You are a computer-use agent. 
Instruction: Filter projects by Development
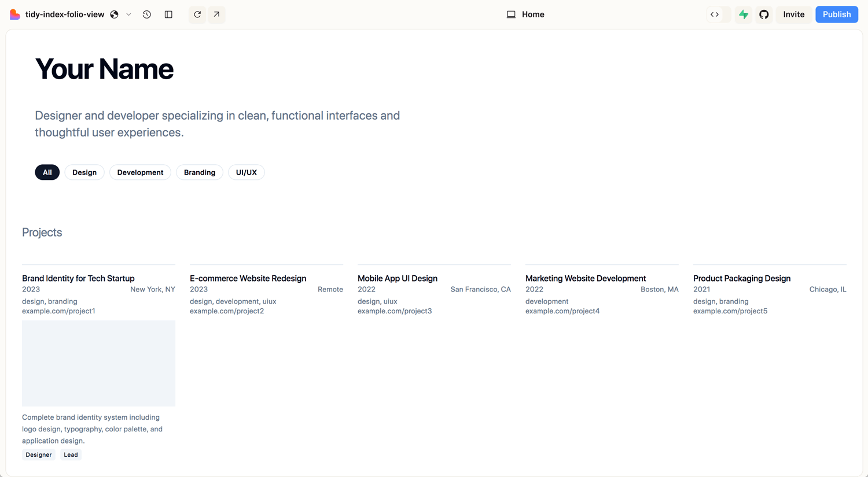tap(140, 172)
